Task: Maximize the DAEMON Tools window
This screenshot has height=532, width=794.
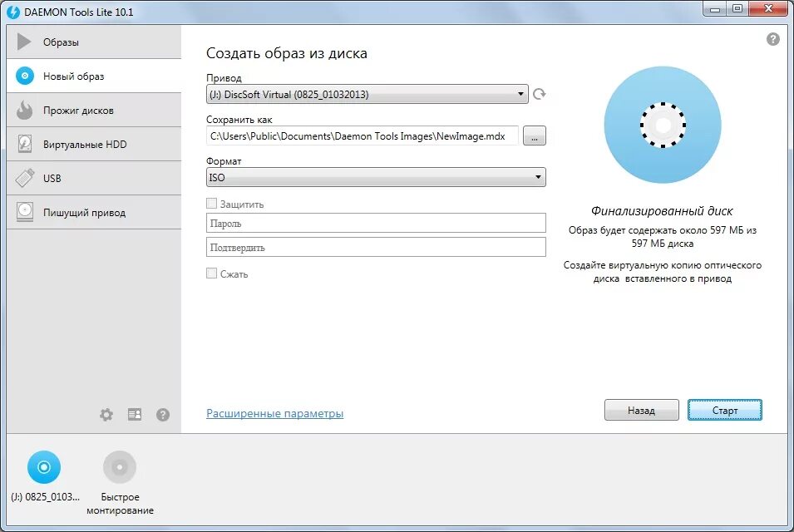Action: pyautogui.click(x=737, y=9)
